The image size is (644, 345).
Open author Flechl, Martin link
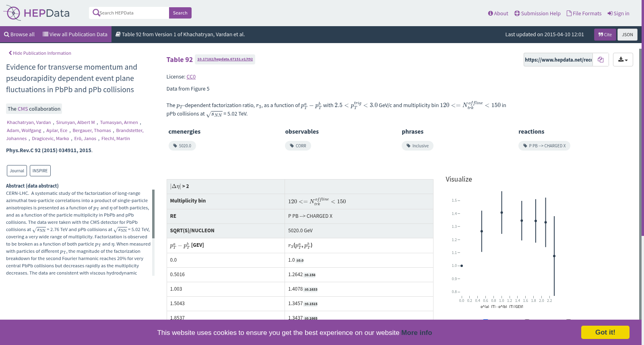[116, 138]
